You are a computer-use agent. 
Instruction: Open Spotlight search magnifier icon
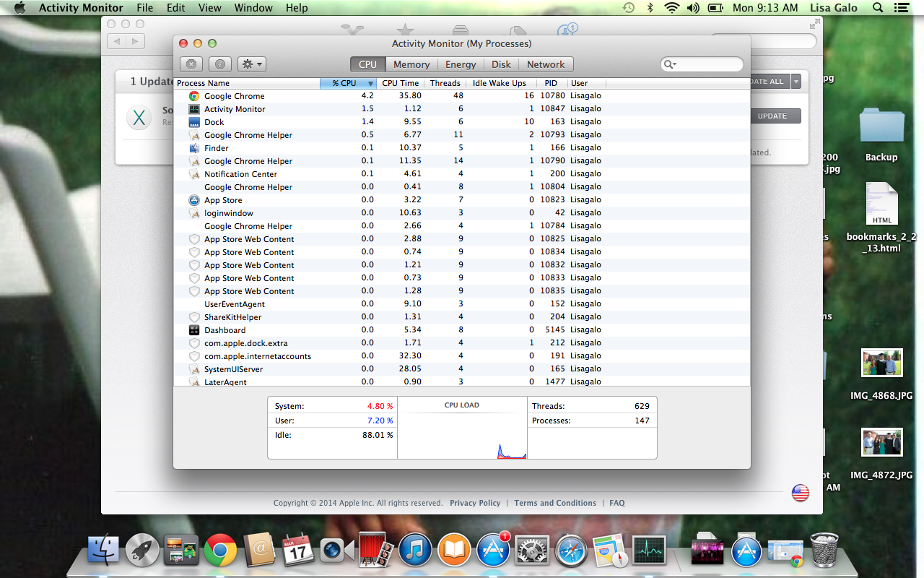point(878,8)
